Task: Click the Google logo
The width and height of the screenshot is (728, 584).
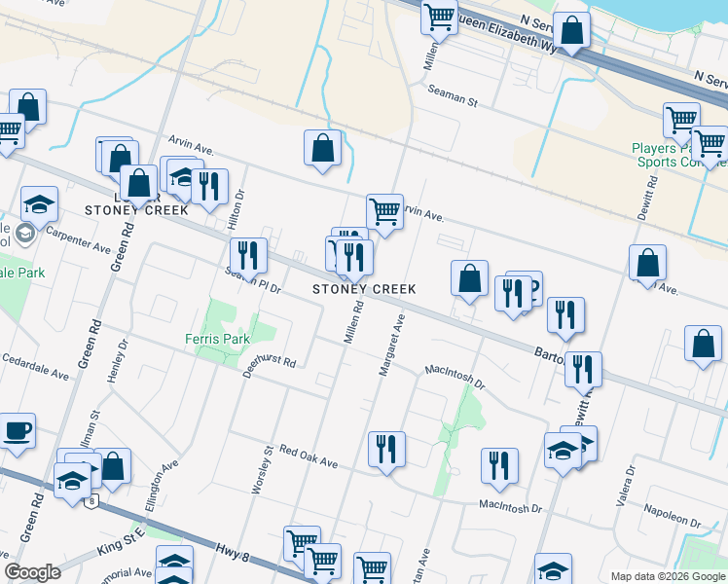Action: coord(32,573)
